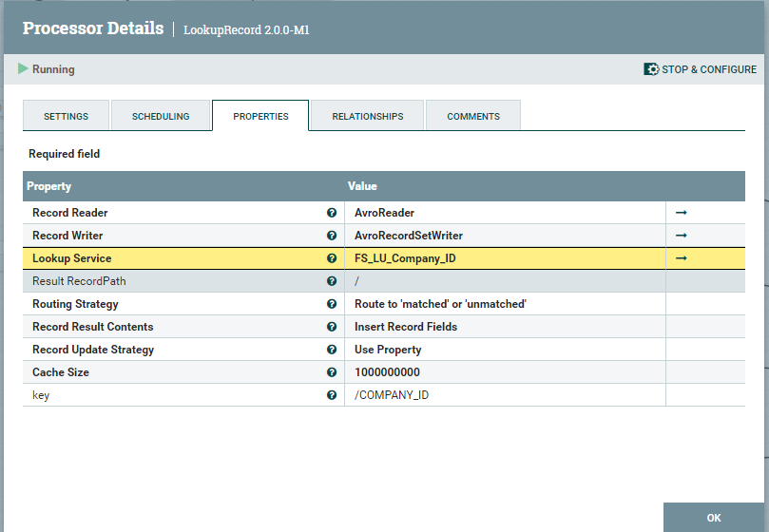Select the AvroReader value cell
Viewport: 769px width, 532px height.
click(x=505, y=213)
